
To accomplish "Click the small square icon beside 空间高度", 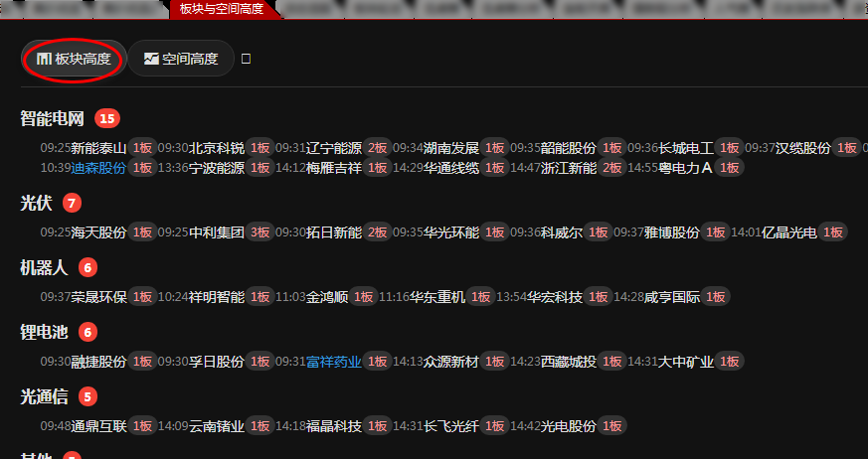I will [x=247, y=59].
